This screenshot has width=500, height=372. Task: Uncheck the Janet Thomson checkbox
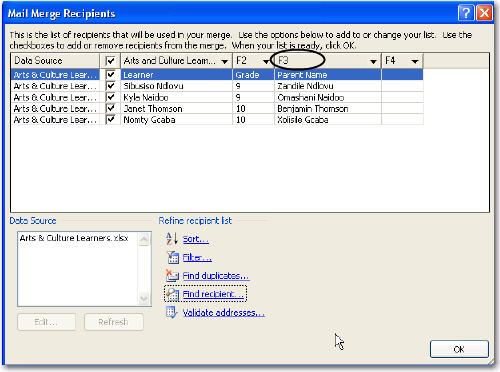(x=110, y=108)
